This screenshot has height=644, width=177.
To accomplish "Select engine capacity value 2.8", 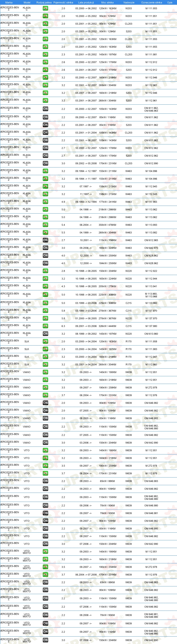I will 63,271.
